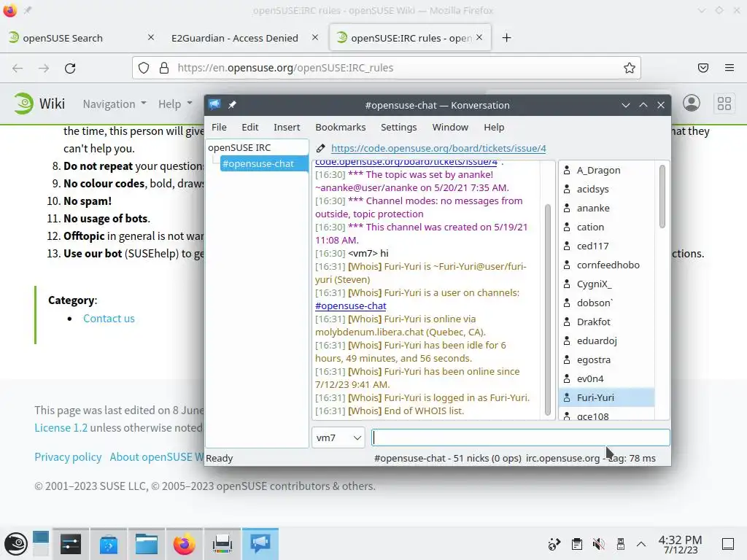Close the E2Guardian Access Denied tab
Viewport: 747px width, 560px height.
click(315, 37)
